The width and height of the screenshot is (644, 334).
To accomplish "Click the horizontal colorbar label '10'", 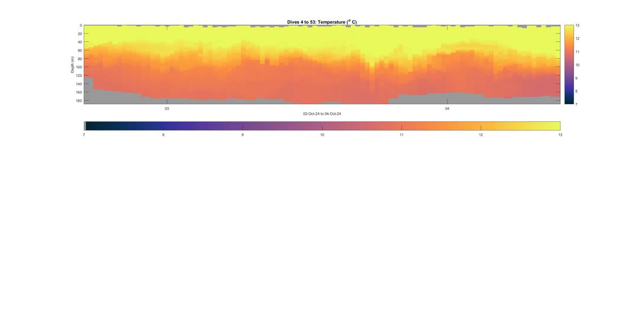I will tap(322, 135).
